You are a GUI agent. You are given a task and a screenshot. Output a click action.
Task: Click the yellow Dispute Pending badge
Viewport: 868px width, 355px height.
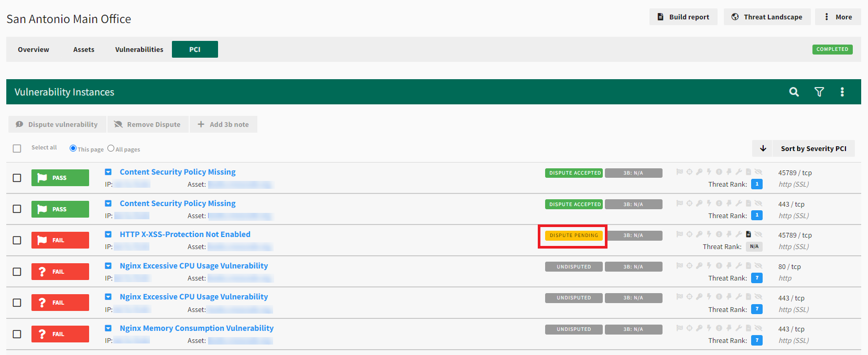(x=573, y=235)
